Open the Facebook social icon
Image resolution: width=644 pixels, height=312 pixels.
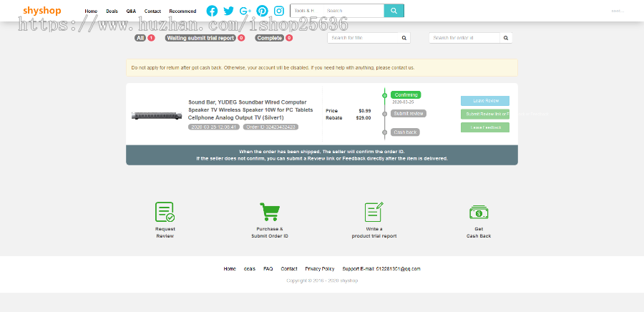point(212,11)
